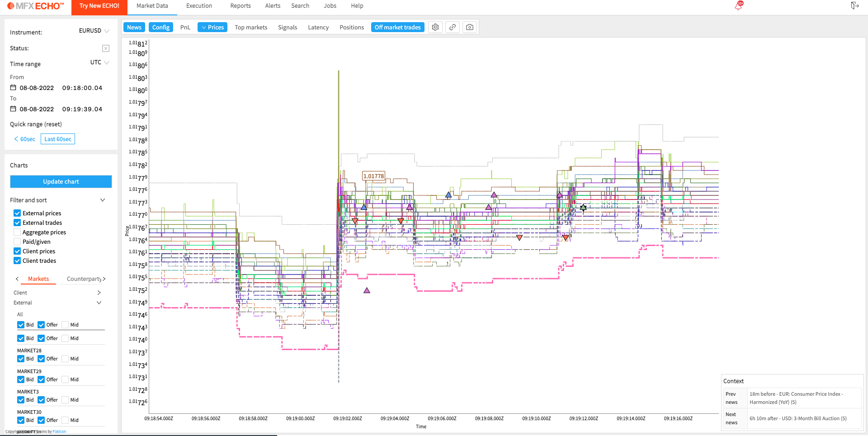The height and width of the screenshot is (436, 868).
Task: Uncheck Bid for MARKET3
Action: click(x=21, y=400)
